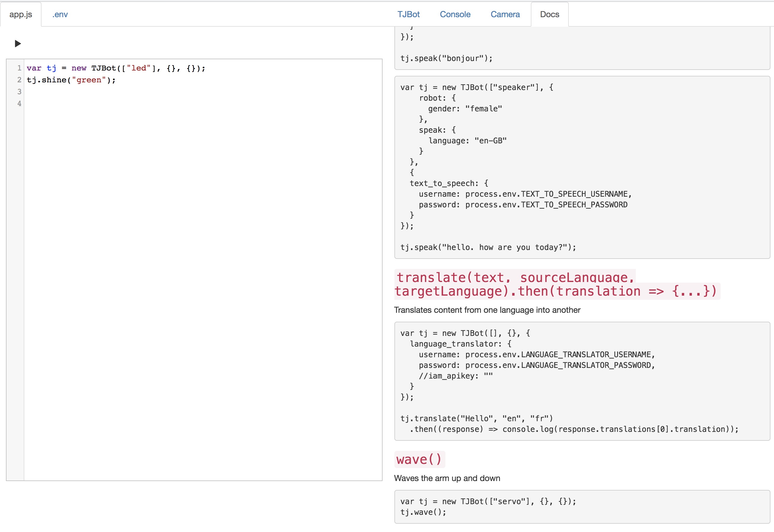
Task: Open the Console tab
Action: (455, 14)
